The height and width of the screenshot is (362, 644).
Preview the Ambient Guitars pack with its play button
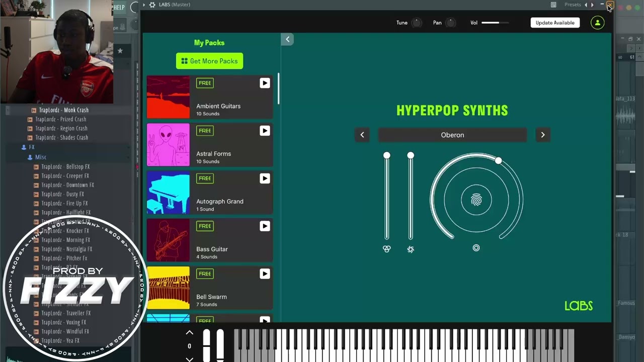point(265,83)
